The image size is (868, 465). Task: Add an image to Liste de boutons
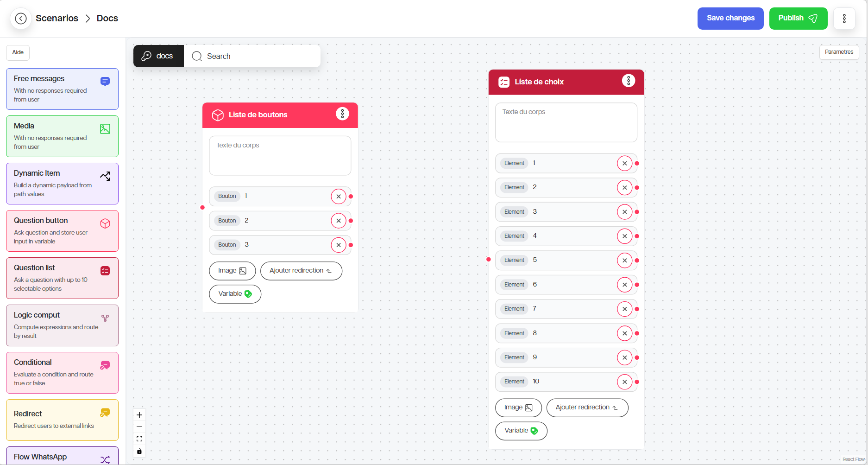click(232, 271)
